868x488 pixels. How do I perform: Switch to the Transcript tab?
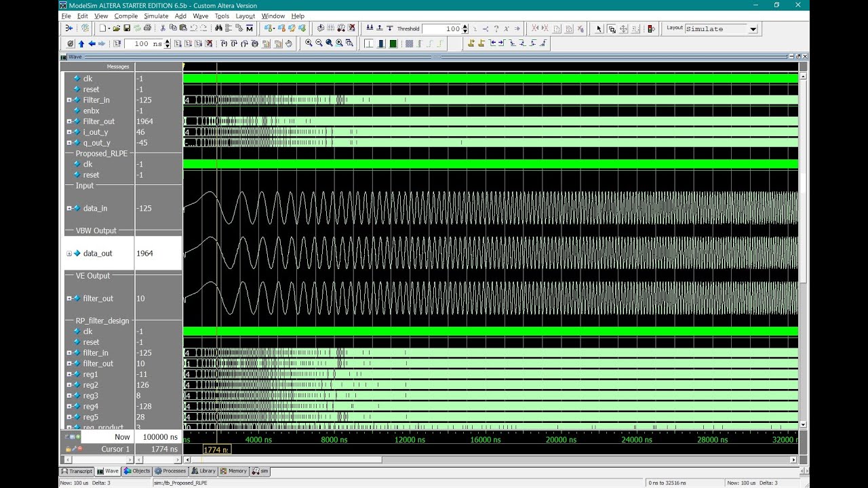click(x=77, y=471)
